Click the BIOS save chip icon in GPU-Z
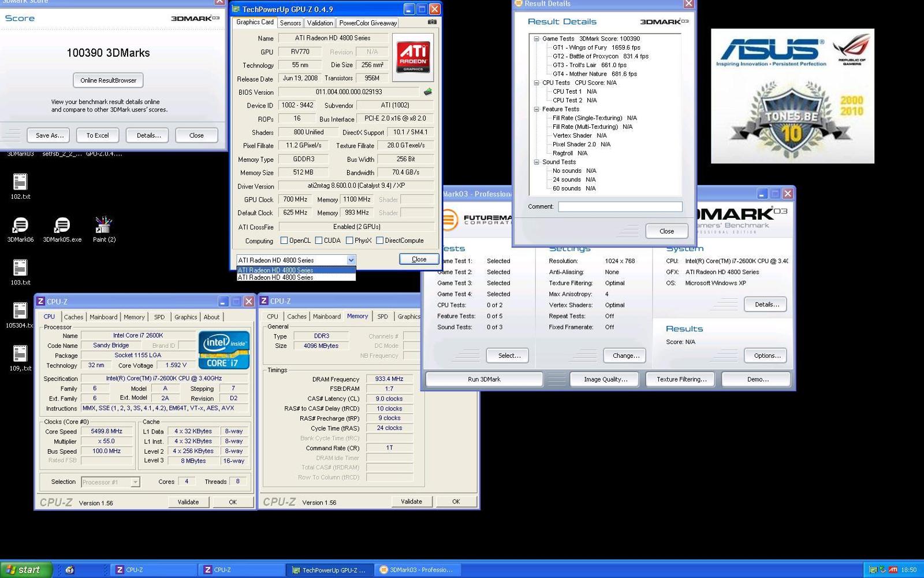This screenshot has width=924, height=578. (x=428, y=92)
